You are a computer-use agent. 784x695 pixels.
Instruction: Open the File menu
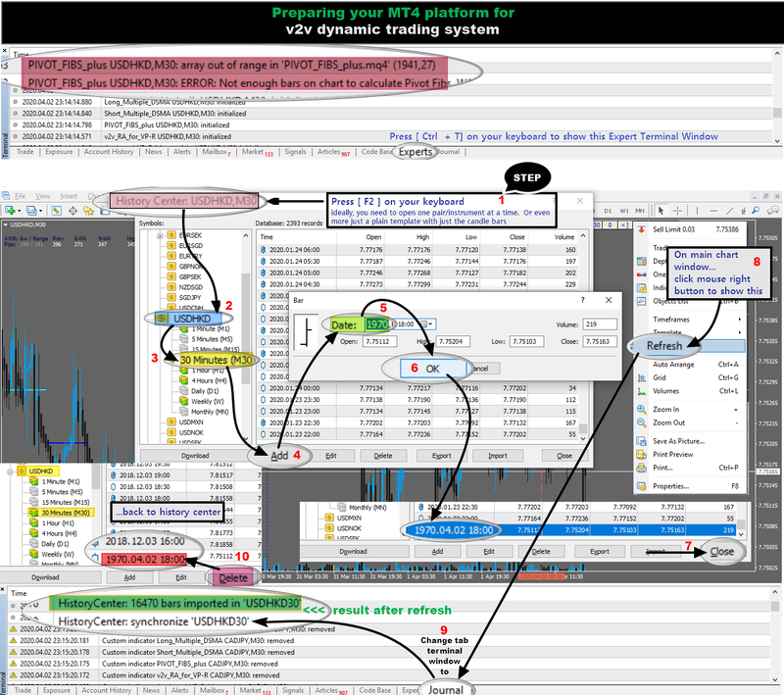(20, 196)
